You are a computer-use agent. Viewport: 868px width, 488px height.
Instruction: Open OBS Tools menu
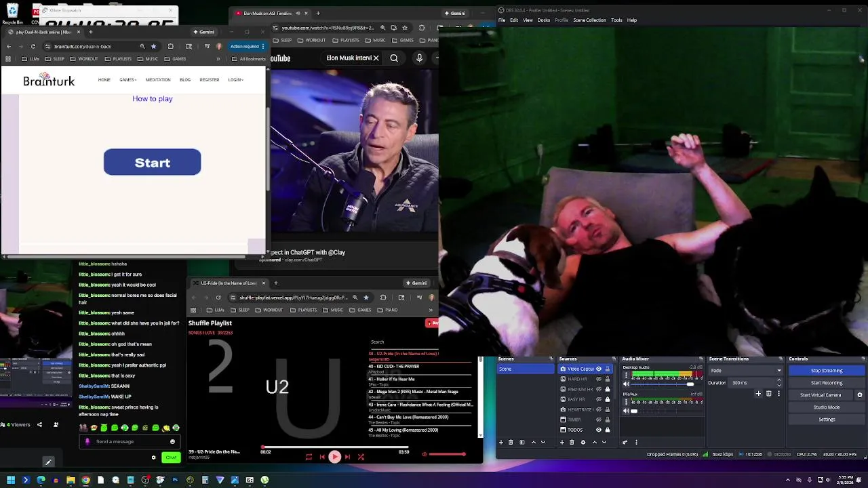click(616, 20)
